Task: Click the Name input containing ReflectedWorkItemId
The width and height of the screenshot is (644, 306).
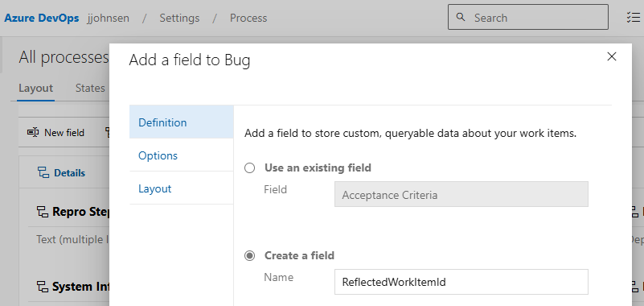Action: [x=461, y=282]
